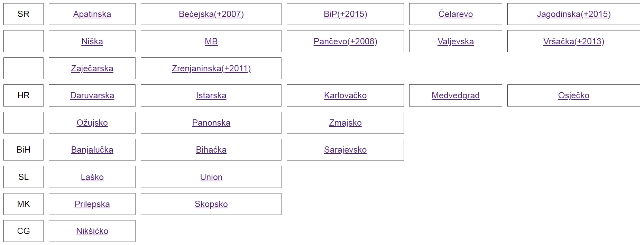
Task: Select the Čelarevo link
Action: point(455,14)
